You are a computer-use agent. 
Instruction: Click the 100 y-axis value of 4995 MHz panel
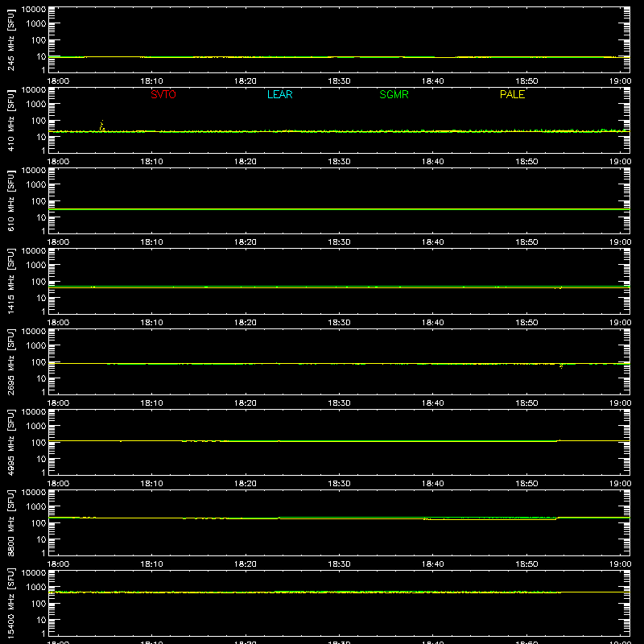click(39, 443)
